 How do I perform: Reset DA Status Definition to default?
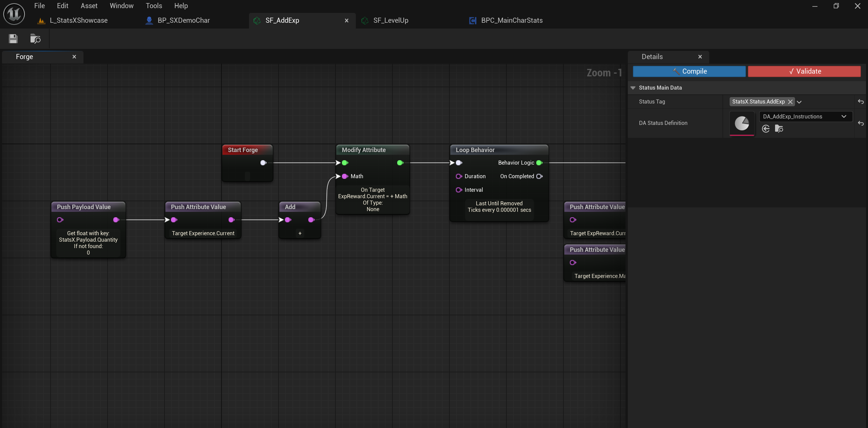tap(861, 123)
